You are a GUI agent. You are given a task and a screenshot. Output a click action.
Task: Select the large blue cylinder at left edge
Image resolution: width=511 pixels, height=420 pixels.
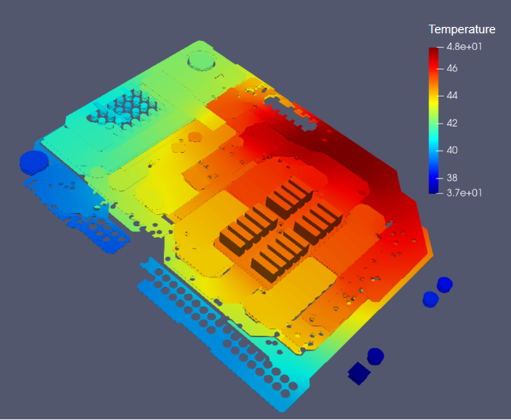[x=34, y=162]
